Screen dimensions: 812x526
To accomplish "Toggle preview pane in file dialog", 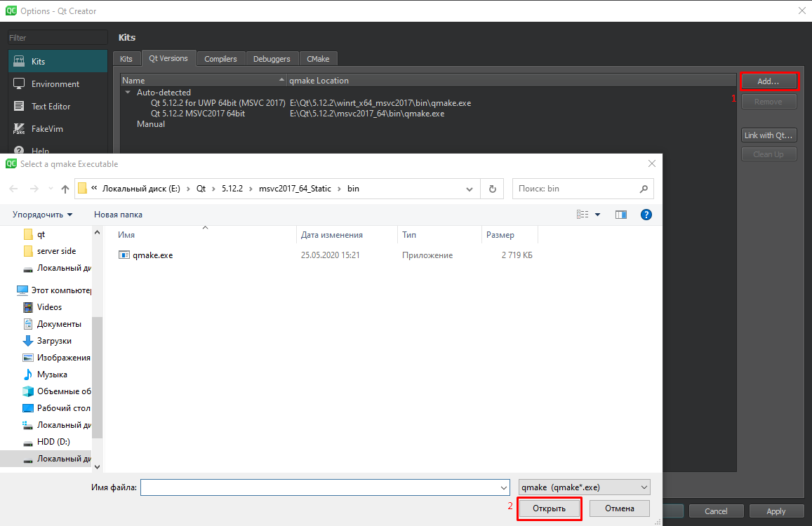I will pyautogui.click(x=621, y=215).
